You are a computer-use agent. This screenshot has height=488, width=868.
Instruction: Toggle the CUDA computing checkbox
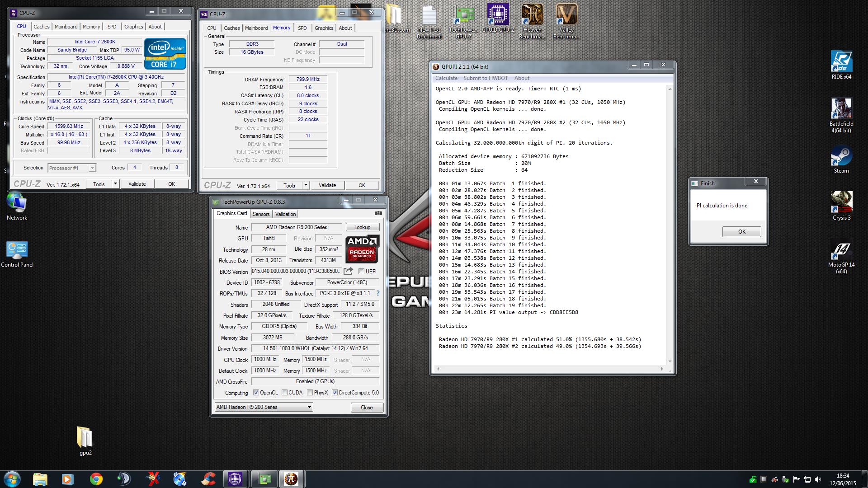point(284,393)
